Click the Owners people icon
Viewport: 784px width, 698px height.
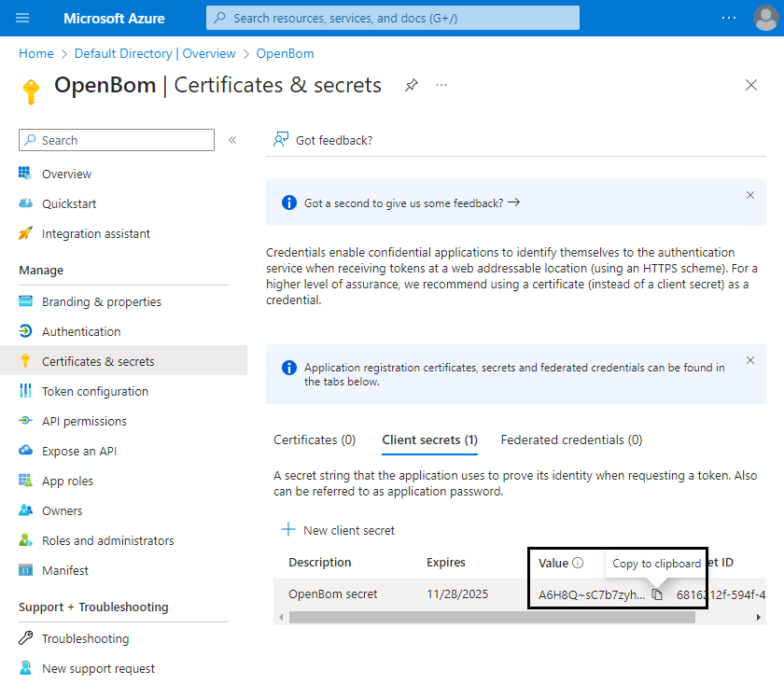tap(25, 510)
